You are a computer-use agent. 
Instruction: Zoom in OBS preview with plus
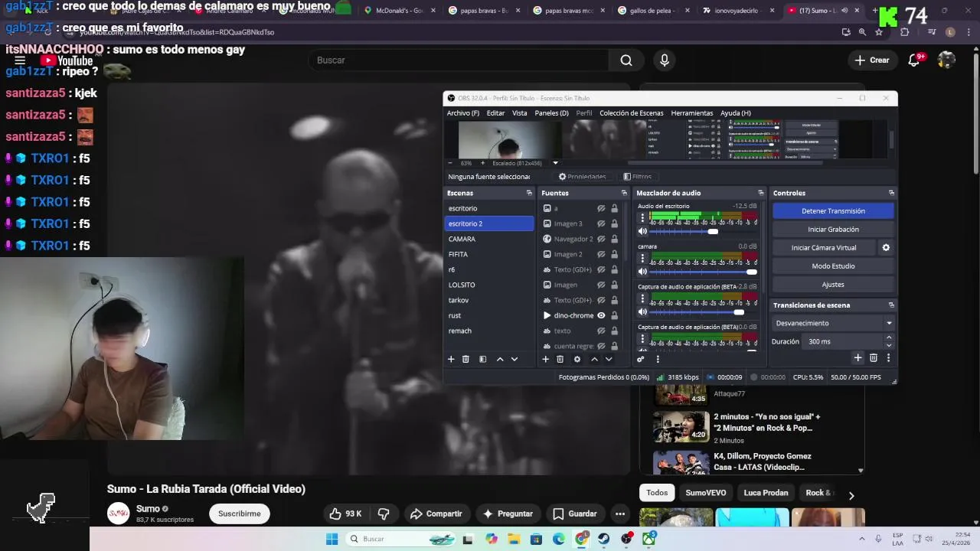coord(482,163)
